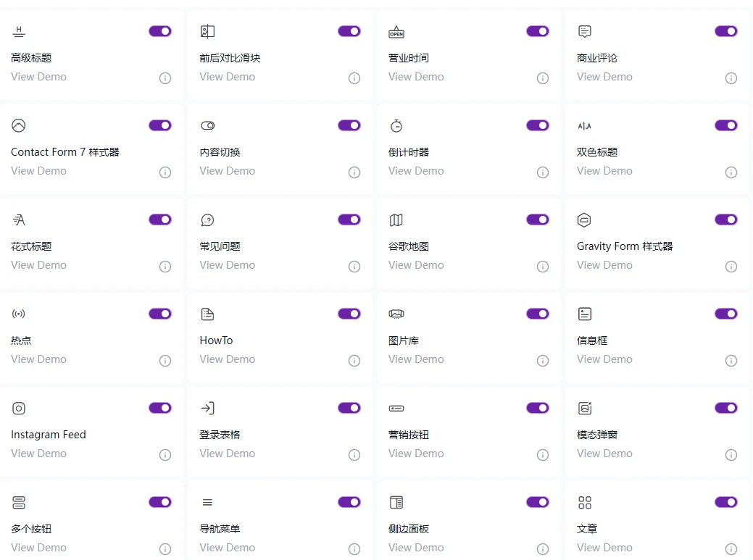Toggle off the 常见问题 widget switch

coord(349,220)
